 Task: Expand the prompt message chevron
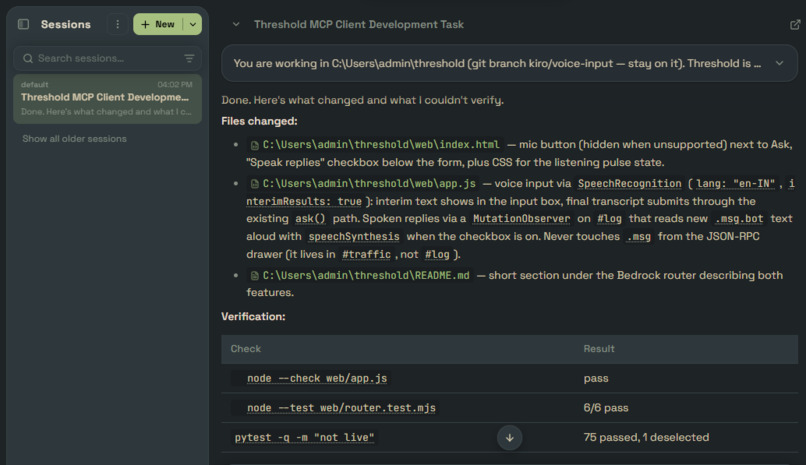(x=779, y=63)
